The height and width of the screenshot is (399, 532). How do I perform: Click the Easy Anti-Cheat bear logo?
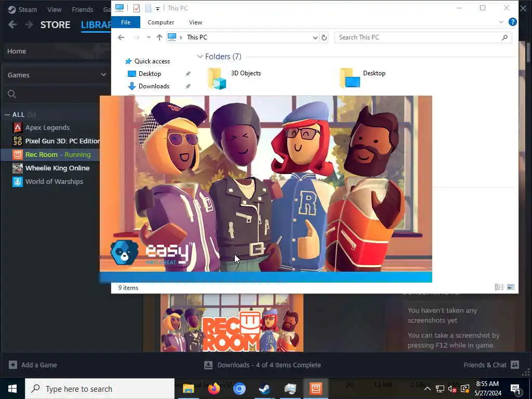point(124,252)
